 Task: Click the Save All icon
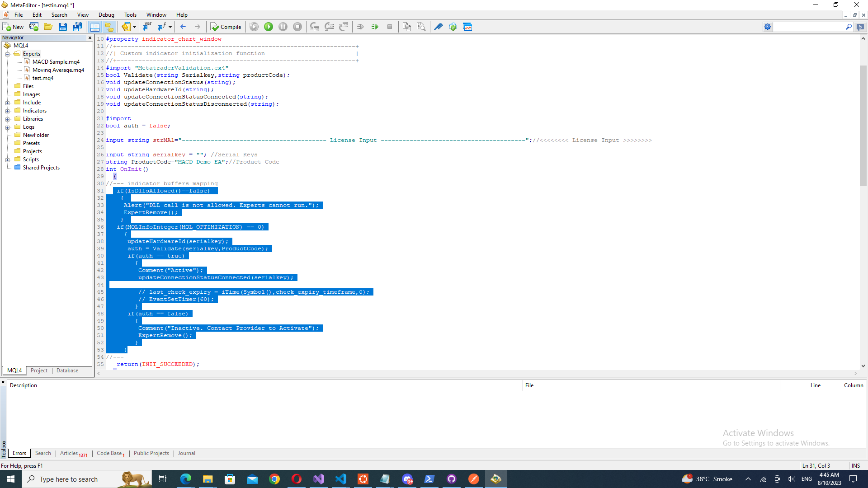(x=77, y=27)
